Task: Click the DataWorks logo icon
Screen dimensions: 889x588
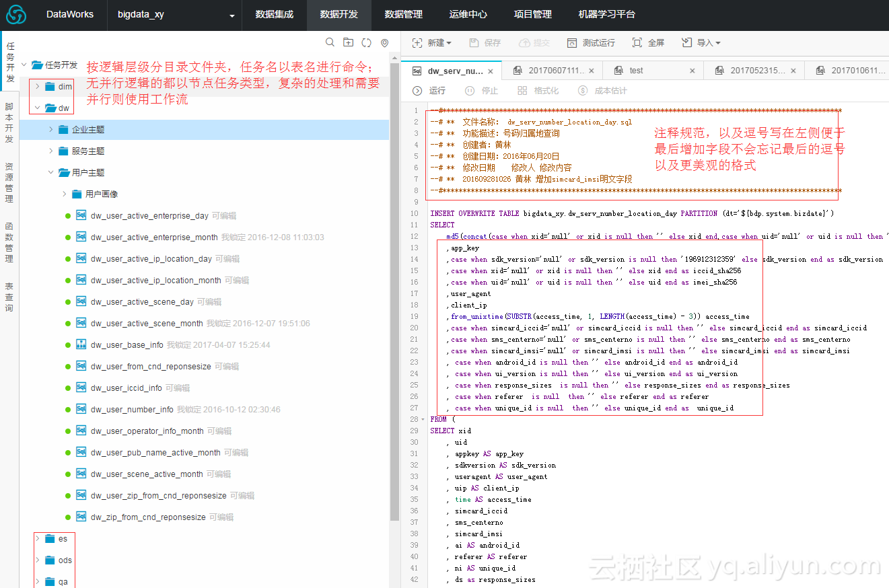Action: (x=17, y=15)
